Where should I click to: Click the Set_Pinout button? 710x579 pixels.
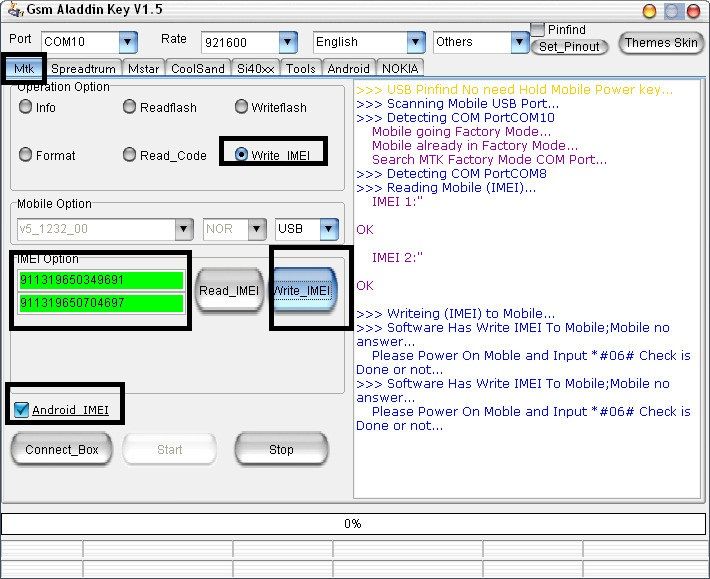(x=569, y=47)
